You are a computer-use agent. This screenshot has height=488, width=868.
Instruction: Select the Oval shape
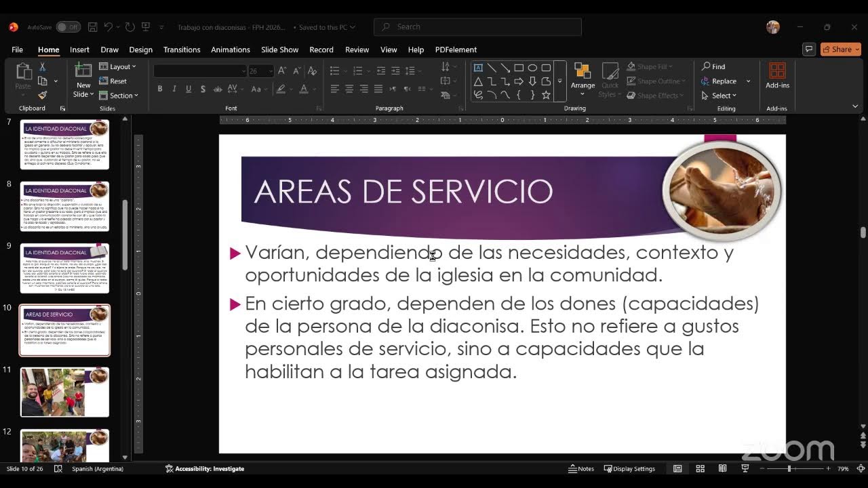(x=532, y=68)
